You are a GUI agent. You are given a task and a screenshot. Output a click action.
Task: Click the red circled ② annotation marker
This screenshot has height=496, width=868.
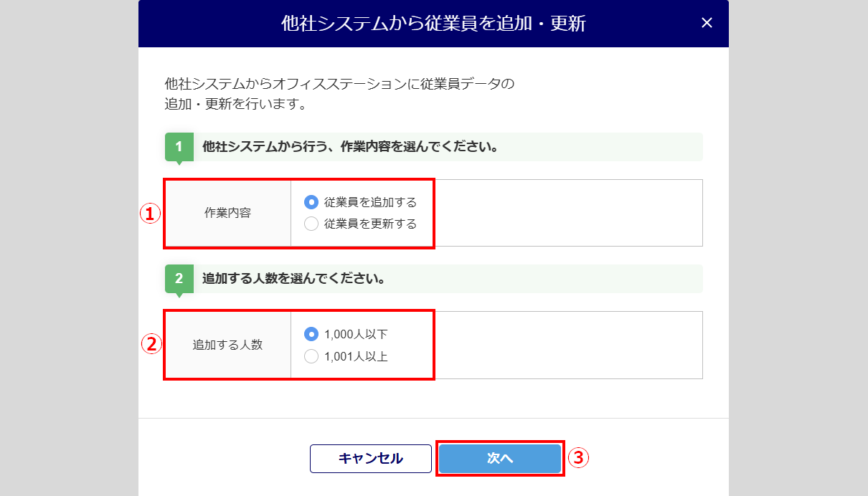[151, 344]
